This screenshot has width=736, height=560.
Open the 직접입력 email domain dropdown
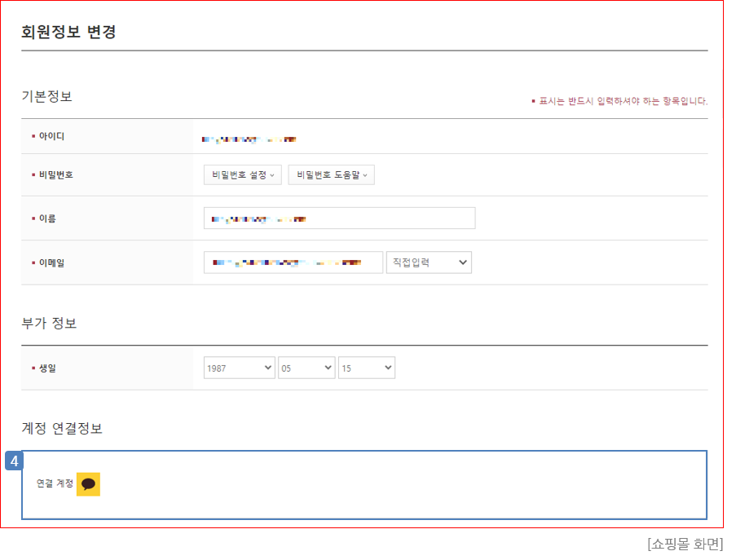(x=429, y=262)
